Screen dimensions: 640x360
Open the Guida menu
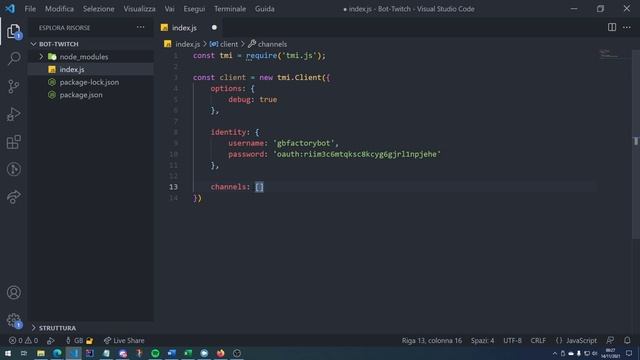pyautogui.click(x=264, y=9)
